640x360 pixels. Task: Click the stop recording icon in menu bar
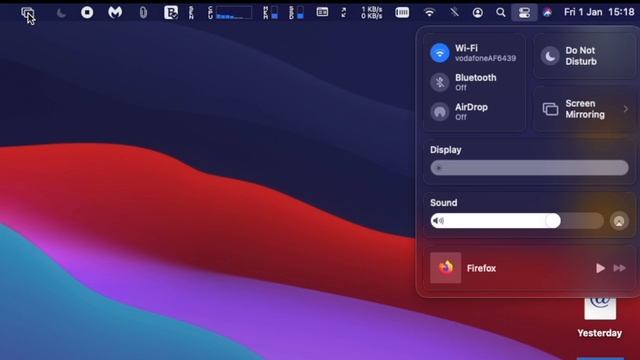tap(87, 13)
